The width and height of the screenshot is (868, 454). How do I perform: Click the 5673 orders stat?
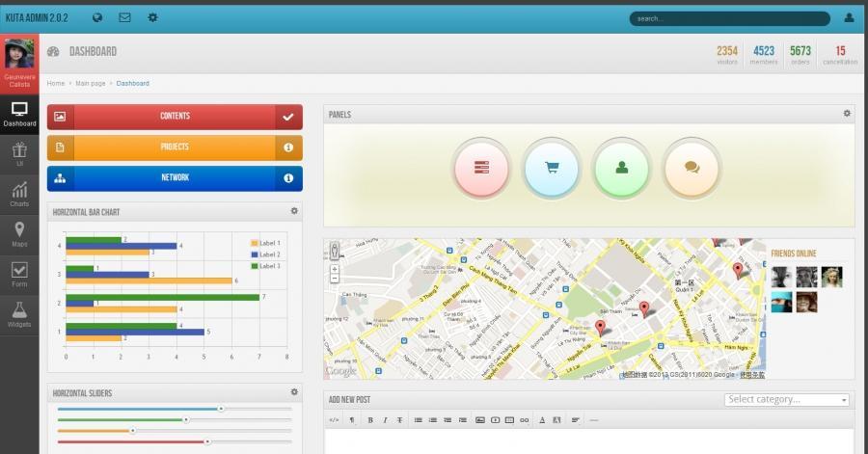coord(800,54)
